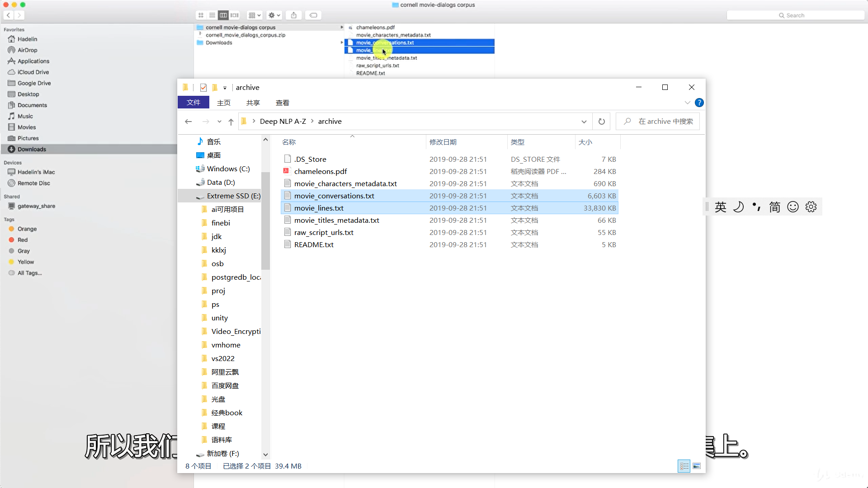Expand the ribbon with the chevron

687,103
